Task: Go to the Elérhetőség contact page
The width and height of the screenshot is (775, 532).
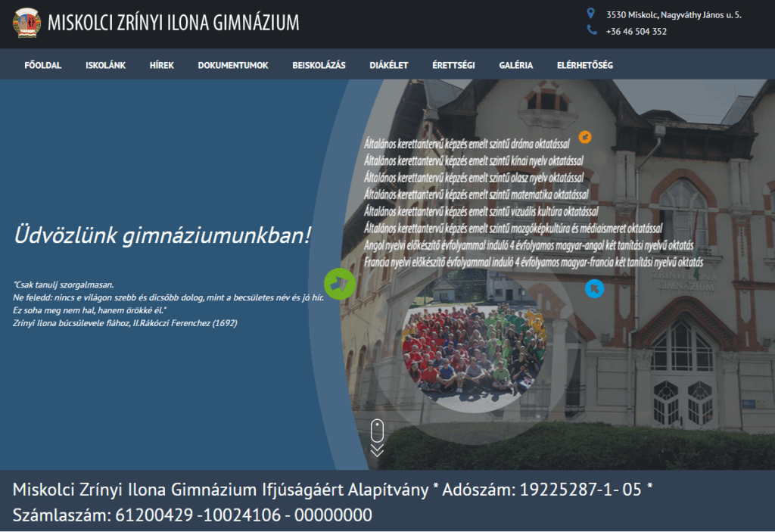Action: 585,65
